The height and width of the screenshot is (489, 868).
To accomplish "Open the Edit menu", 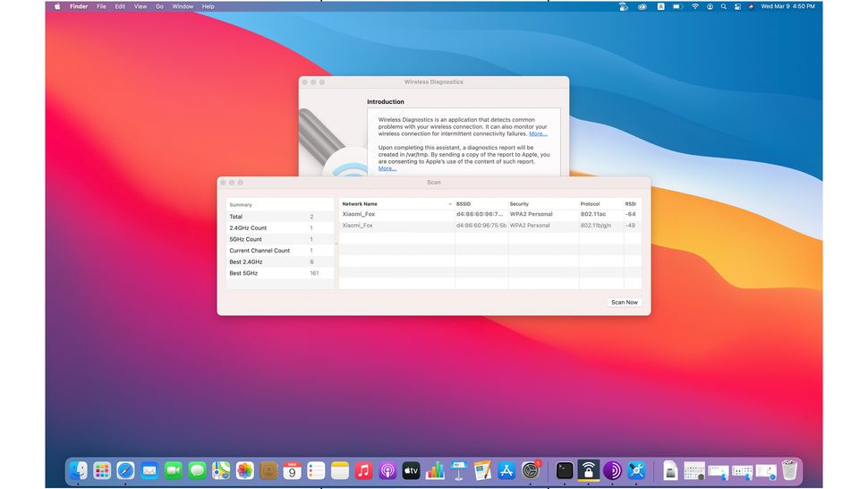I will [120, 6].
